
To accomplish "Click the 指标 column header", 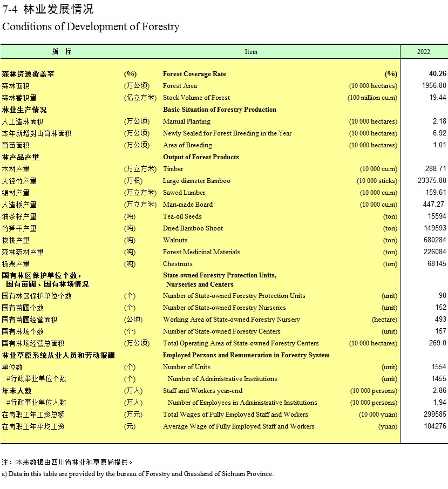I will [62, 51].
